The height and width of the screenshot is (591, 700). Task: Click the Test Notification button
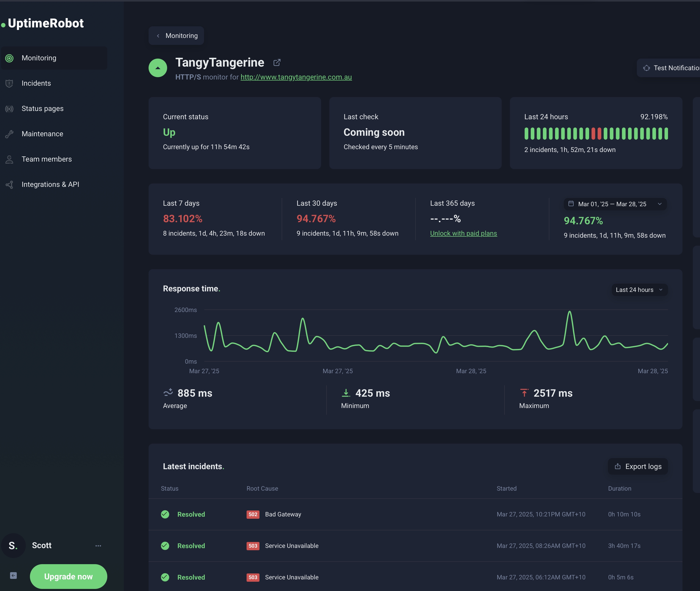(x=668, y=68)
